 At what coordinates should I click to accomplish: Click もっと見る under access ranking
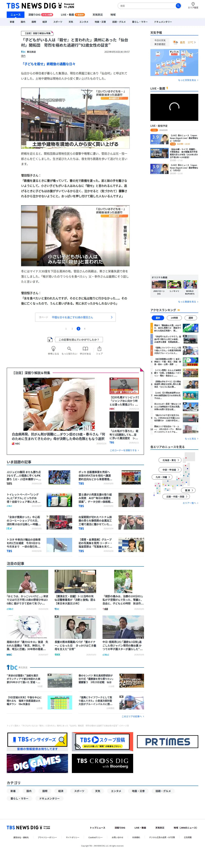192,439
